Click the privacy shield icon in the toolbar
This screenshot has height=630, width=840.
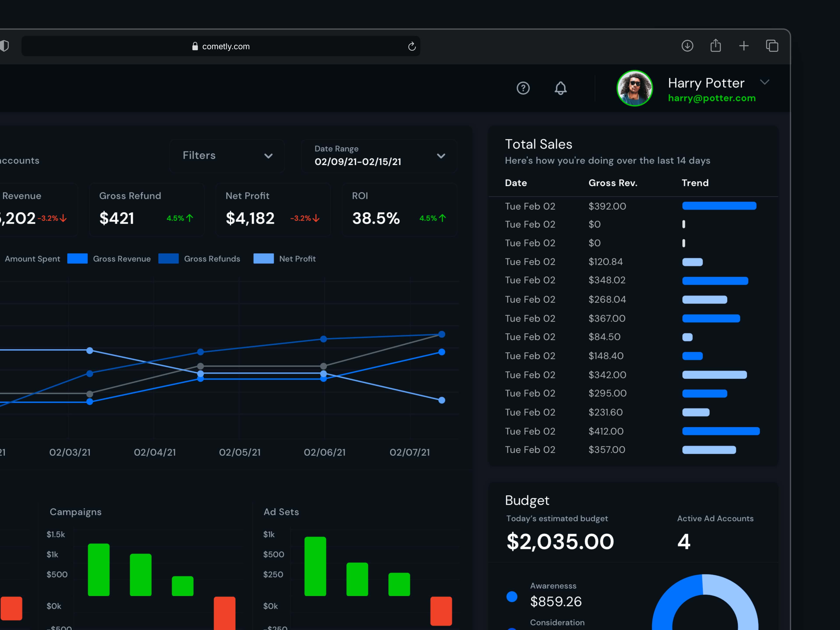pyautogui.click(x=5, y=46)
